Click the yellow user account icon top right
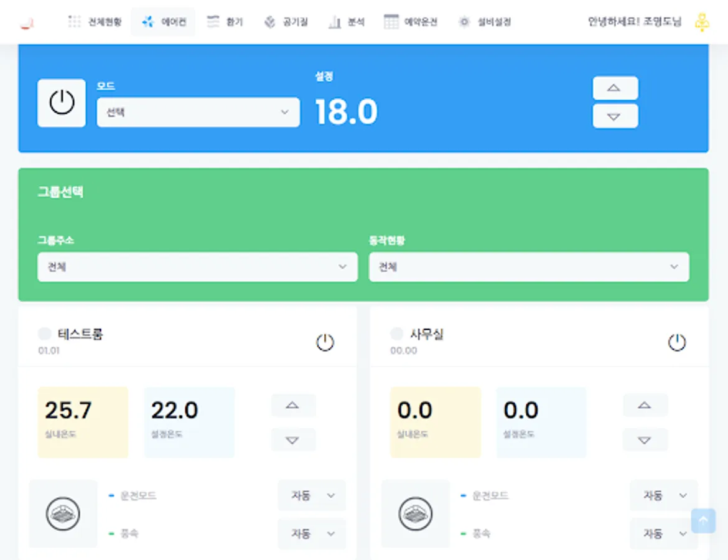The width and height of the screenshot is (728, 560). [702, 21]
